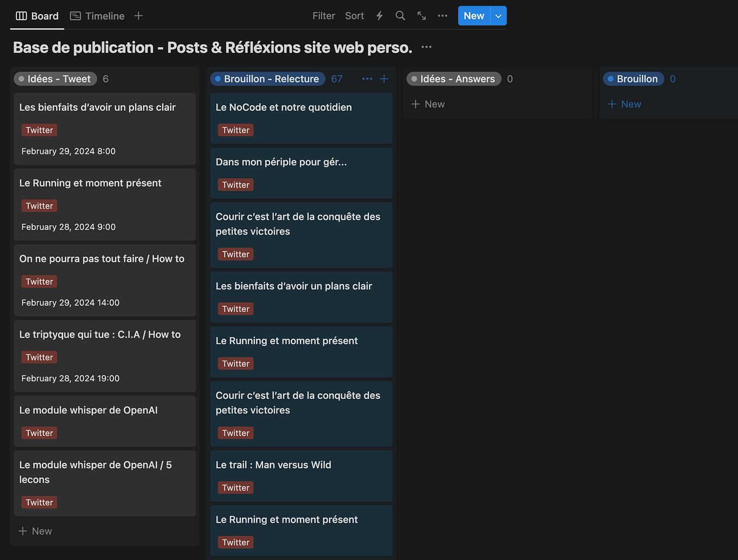The height and width of the screenshot is (560, 738).
Task: Open automations lightning bolt icon
Action: 379,16
